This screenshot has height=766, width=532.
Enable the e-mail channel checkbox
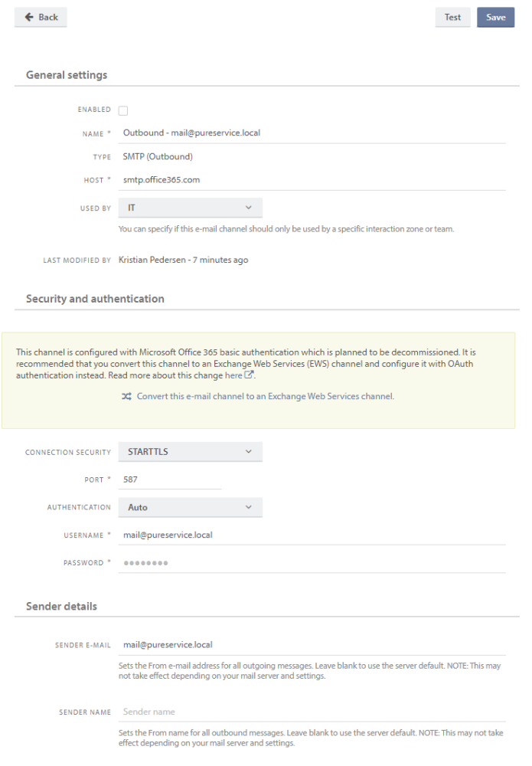(123, 110)
